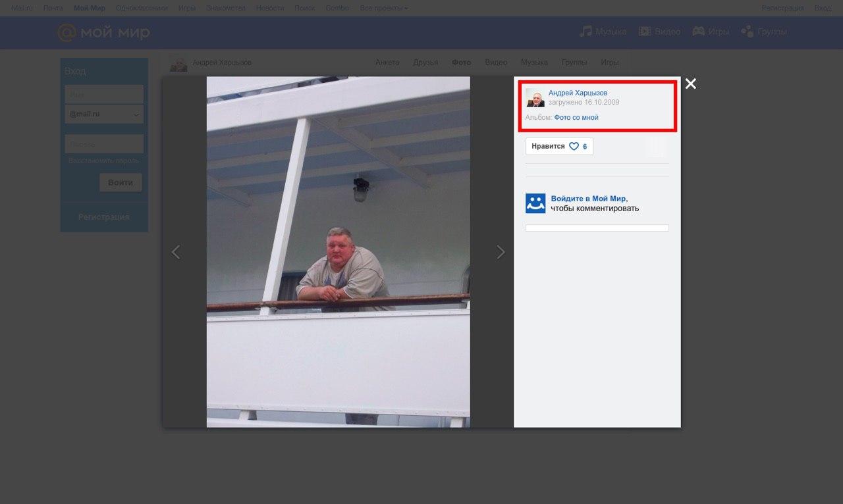Open Музыка in the blue header
The height and width of the screenshot is (504, 843).
603,32
